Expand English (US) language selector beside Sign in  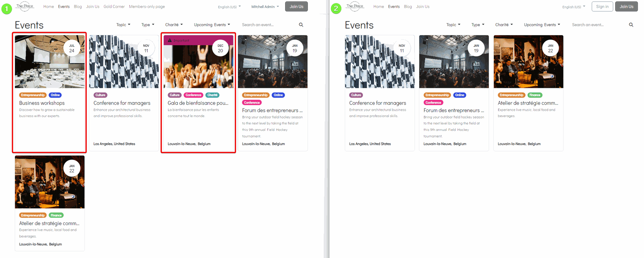[x=574, y=7]
